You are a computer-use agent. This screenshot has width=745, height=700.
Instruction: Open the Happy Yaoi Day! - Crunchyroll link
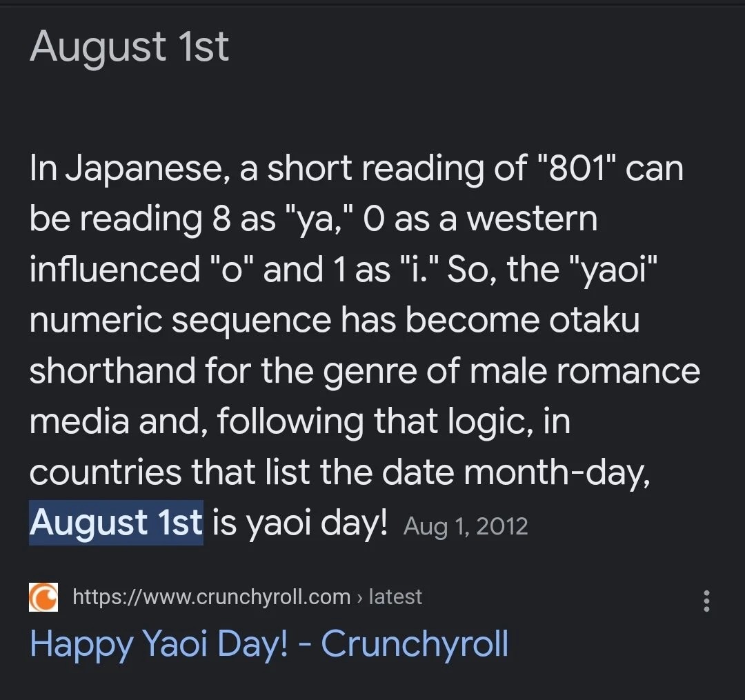tap(269, 643)
